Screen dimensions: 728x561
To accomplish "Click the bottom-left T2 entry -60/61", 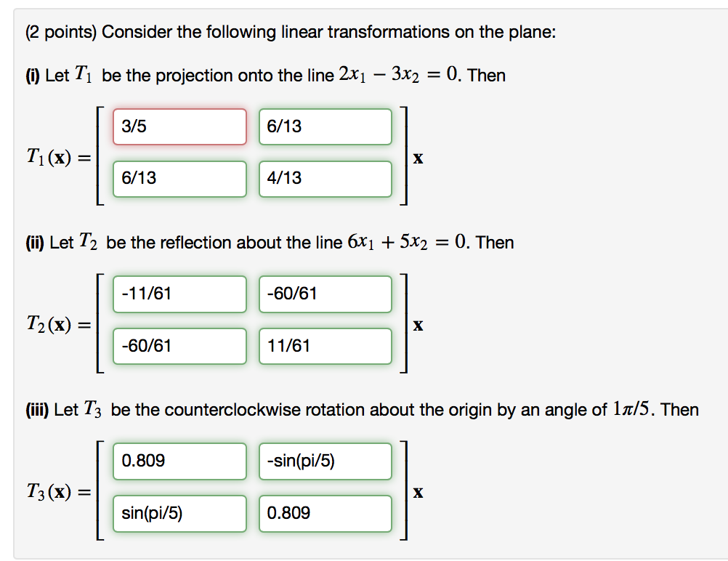I will click(x=179, y=346).
